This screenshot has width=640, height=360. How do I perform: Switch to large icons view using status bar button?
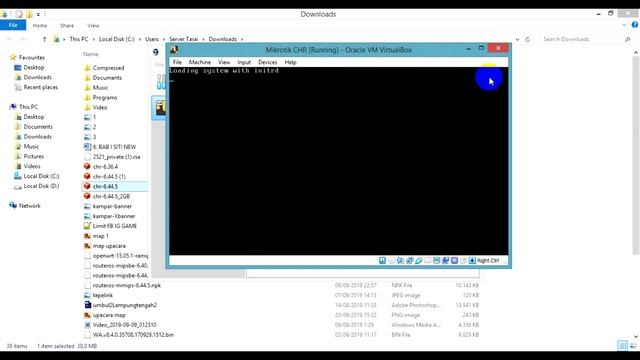(633, 346)
